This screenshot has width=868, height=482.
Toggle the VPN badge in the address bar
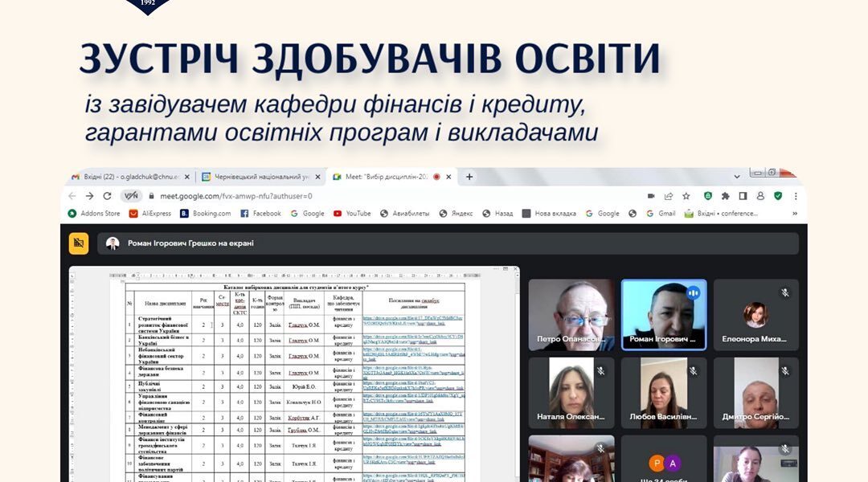131,196
